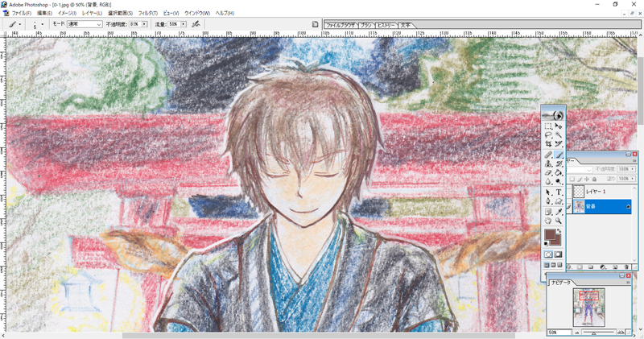The width and height of the screenshot is (644, 339).
Task: Choose Full Screen Mode without menu bar
Action: click(x=559, y=265)
